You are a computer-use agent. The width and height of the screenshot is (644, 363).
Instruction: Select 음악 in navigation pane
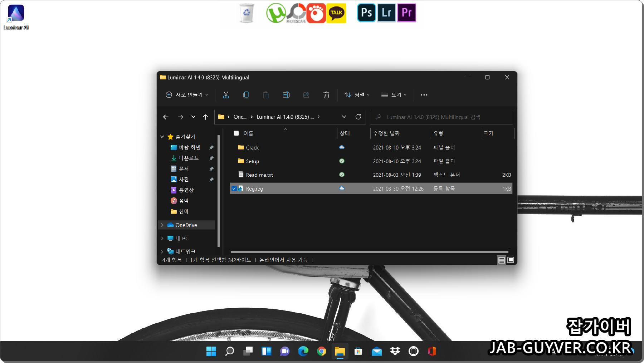click(x=184, y=201)
